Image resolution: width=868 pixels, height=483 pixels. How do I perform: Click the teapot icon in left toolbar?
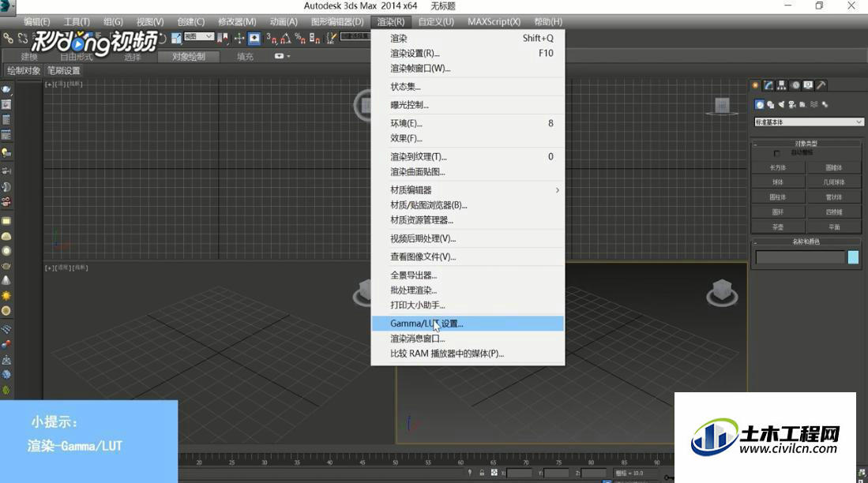click(x=6, y=89)
